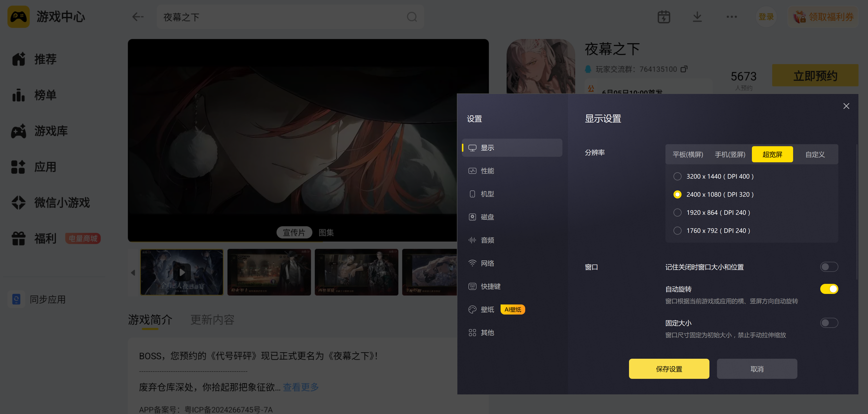Click the 查看更多 link
This screenshot has height=414, width=868.
pos(301,387)
